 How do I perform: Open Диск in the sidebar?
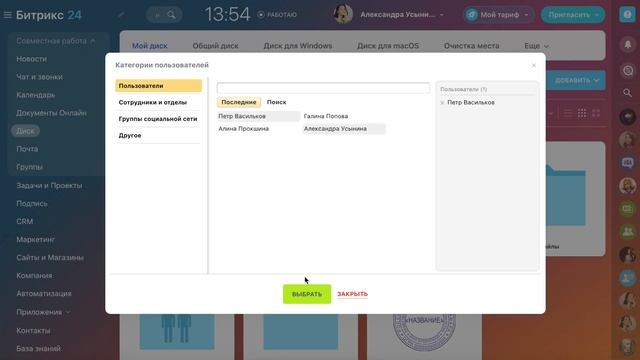coord(25,131)
